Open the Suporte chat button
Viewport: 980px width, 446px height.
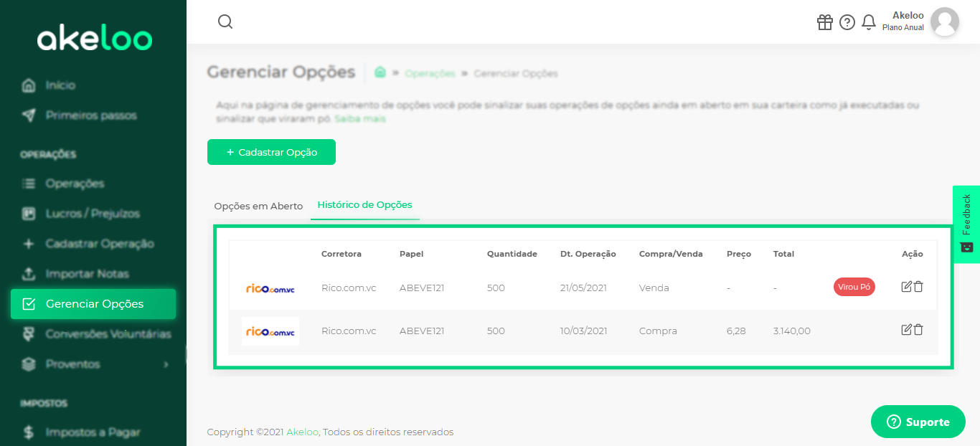(x=918, y=422)
